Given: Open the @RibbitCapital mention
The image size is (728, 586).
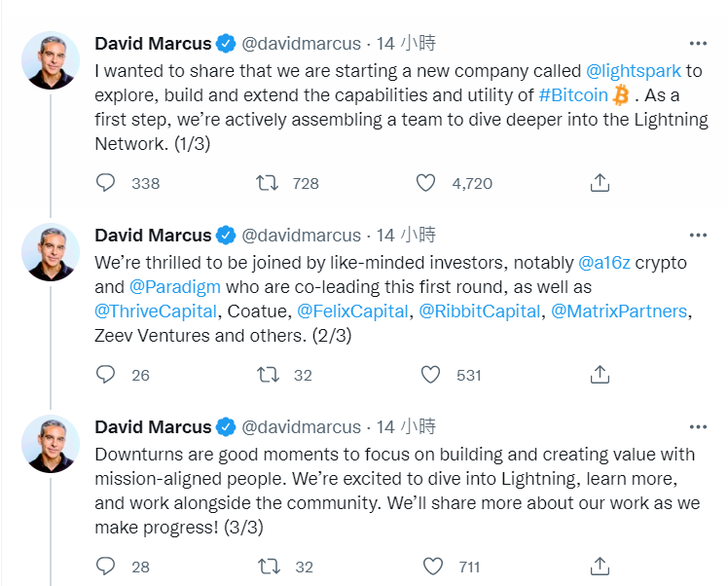Looking at the screenshot, I should [480, 311].
